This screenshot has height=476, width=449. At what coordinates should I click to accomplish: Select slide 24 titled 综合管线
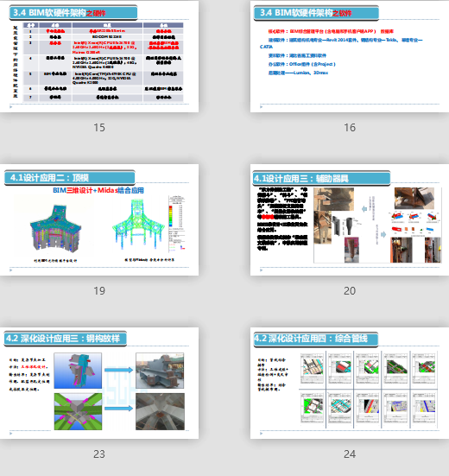pyautogui.click(x=350, y=383)
